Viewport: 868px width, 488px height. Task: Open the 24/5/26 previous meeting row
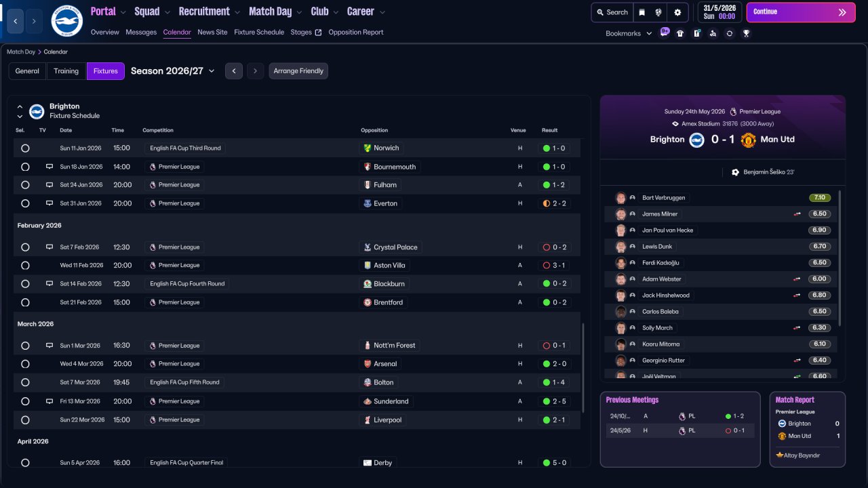tap(680, 430)
